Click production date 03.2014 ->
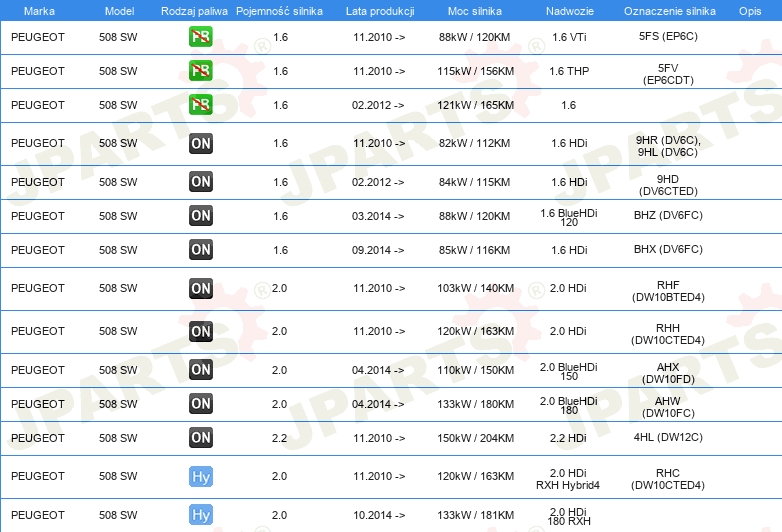 pyautogui.click(x=378, y=216)
